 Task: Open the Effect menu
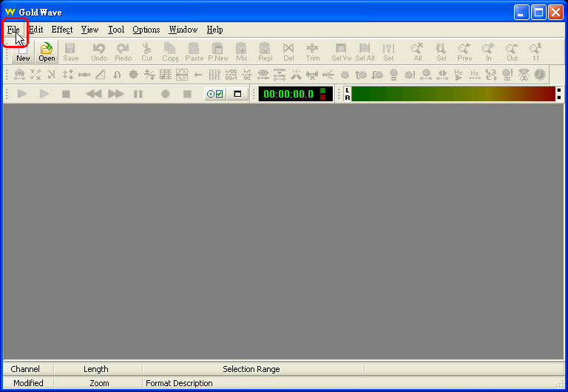pos(62,30)
